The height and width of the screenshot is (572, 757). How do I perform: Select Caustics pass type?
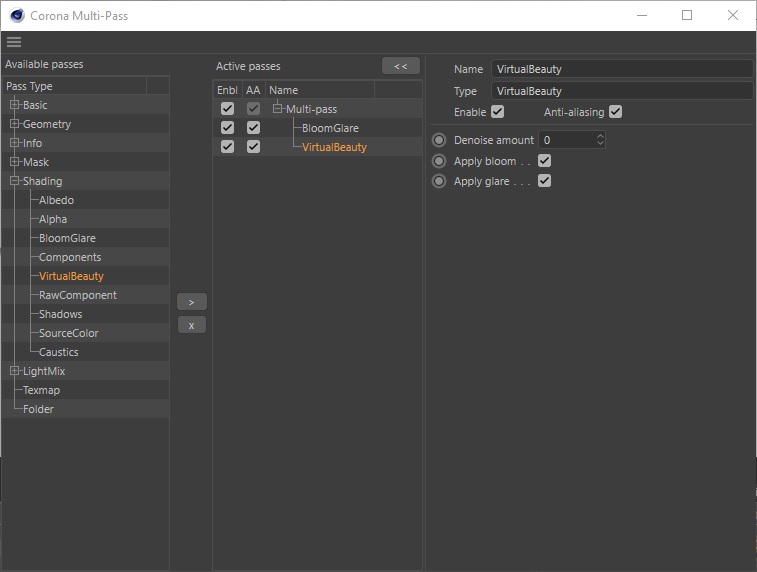(x=58, y=352)
